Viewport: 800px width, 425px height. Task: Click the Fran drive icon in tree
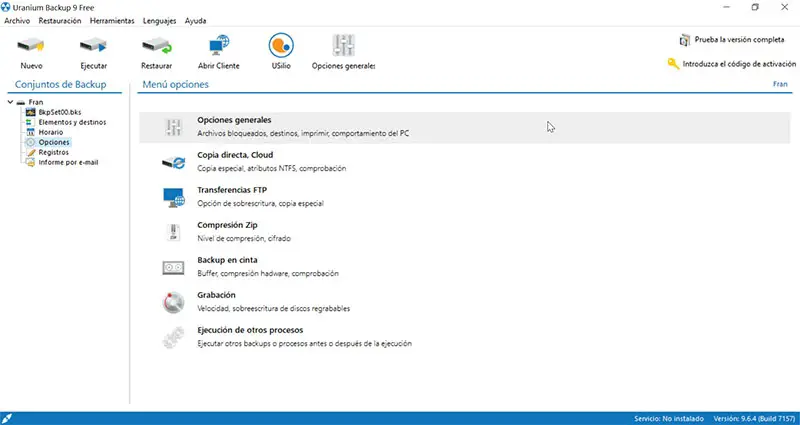coord(20,102)
